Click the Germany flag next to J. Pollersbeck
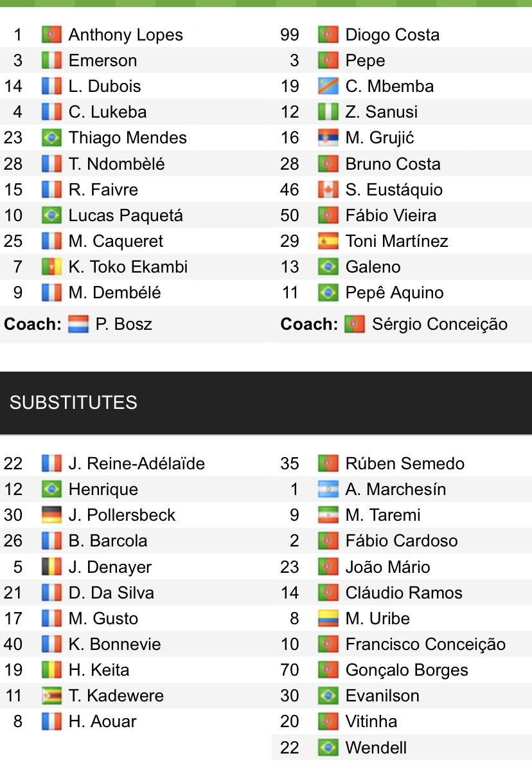Image resolution: width=532 pixels, height=767 pixels. [x=51, y=515]
